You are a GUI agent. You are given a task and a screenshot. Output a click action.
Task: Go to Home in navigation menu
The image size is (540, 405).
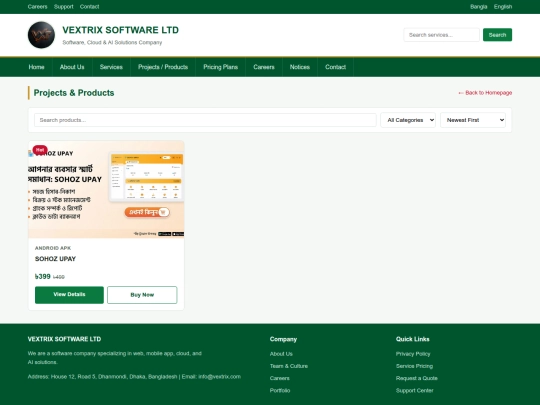pyautogui.click(x=37, y=67)
